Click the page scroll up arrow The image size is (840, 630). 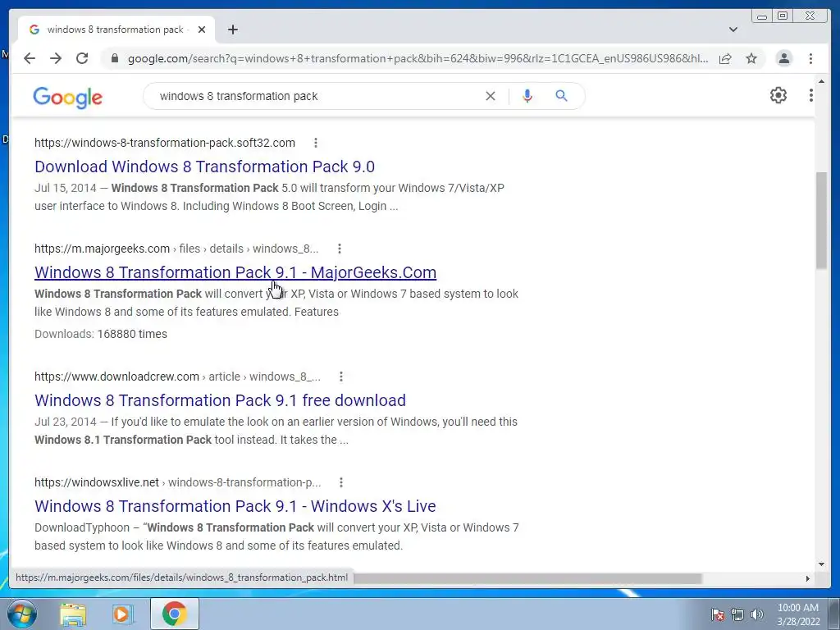pyautogui.click(x=821, y=81)
